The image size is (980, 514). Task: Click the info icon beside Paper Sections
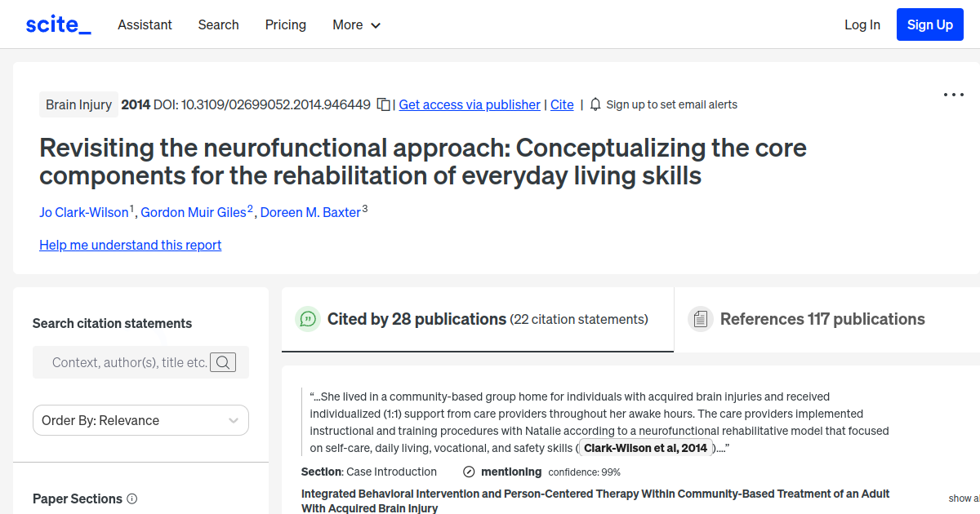click(x=132, y=498)
